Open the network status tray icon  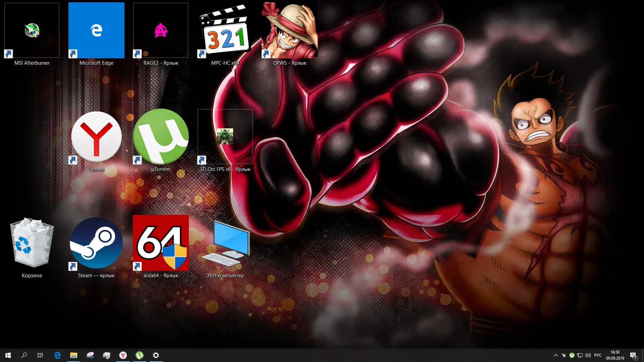(x=580, y=355)
